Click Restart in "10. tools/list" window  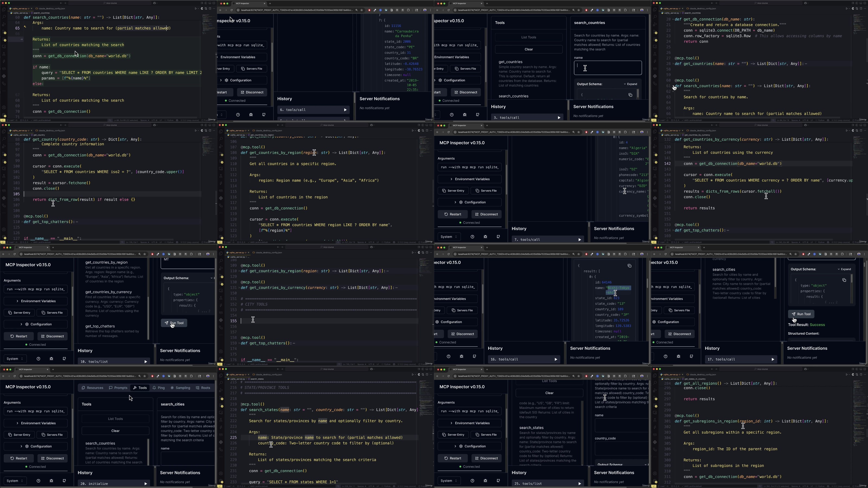click(x=19, y=336)
